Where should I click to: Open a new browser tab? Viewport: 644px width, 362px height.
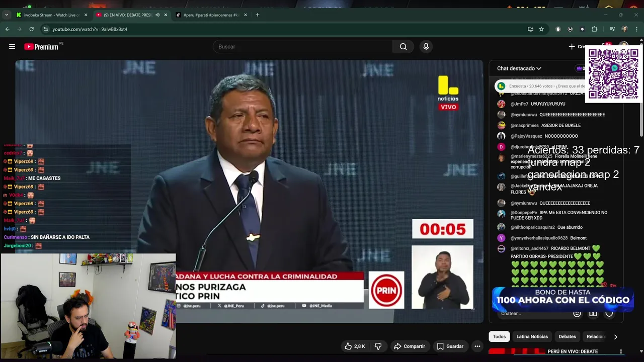[x=258, y=15]
